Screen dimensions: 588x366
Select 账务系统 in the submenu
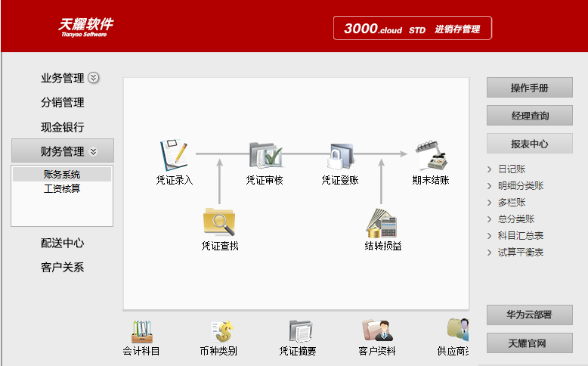[x=62, y=175]
